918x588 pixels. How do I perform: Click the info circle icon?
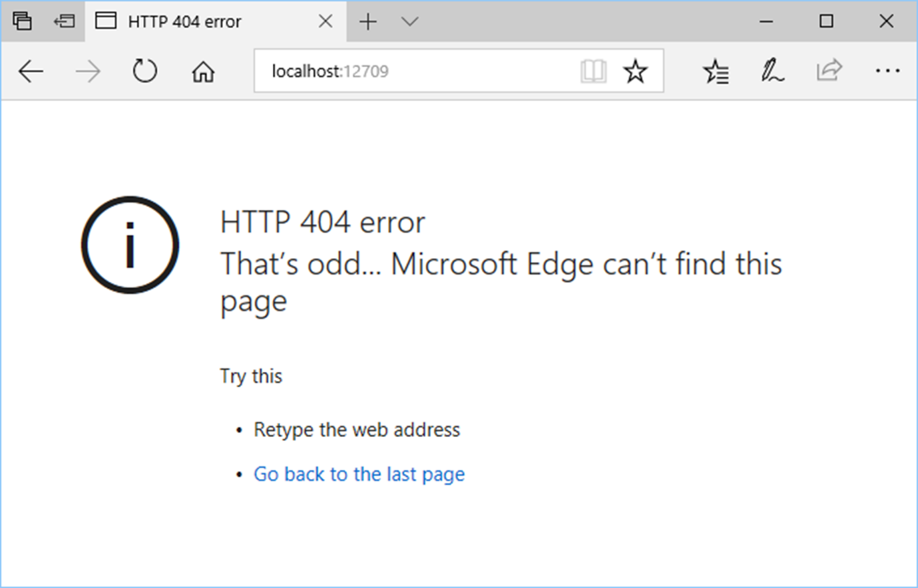click(x=130, y=245)
